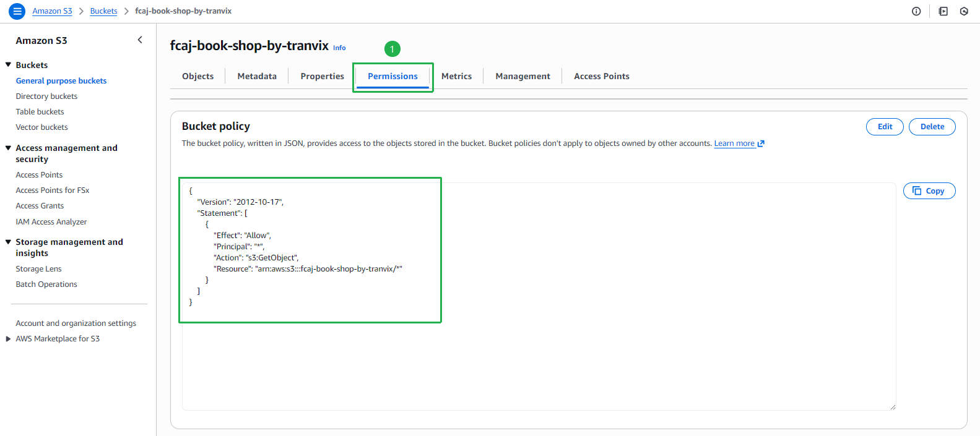
Task: Click the policy text area resize handle
Action: click(892, 406)
